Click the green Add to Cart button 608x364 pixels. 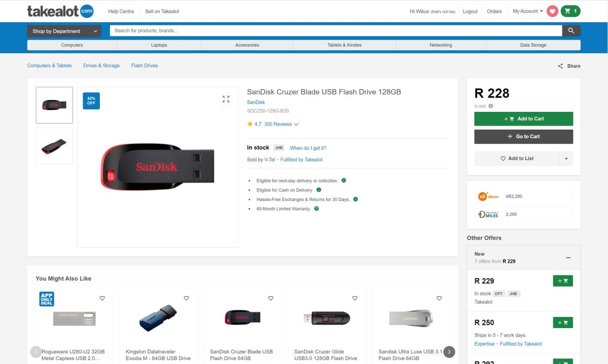[523, 119]
